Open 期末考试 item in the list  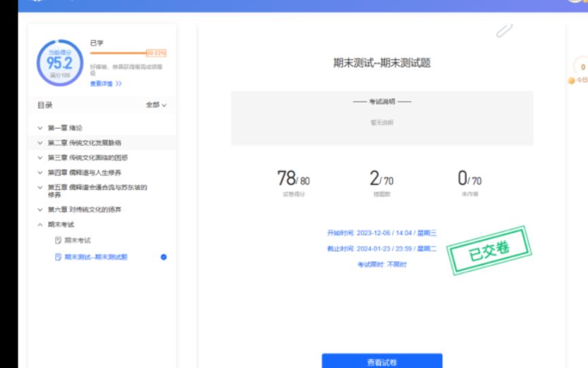78,241
